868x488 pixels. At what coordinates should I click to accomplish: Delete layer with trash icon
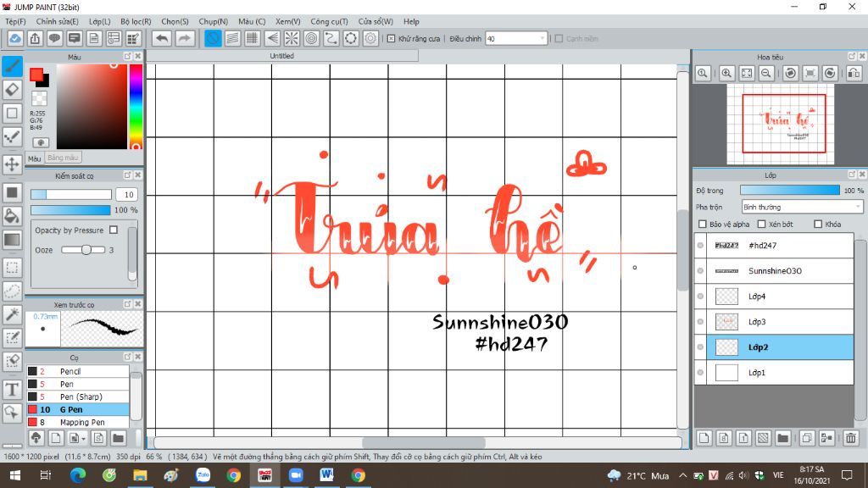(x=851, y=438)
